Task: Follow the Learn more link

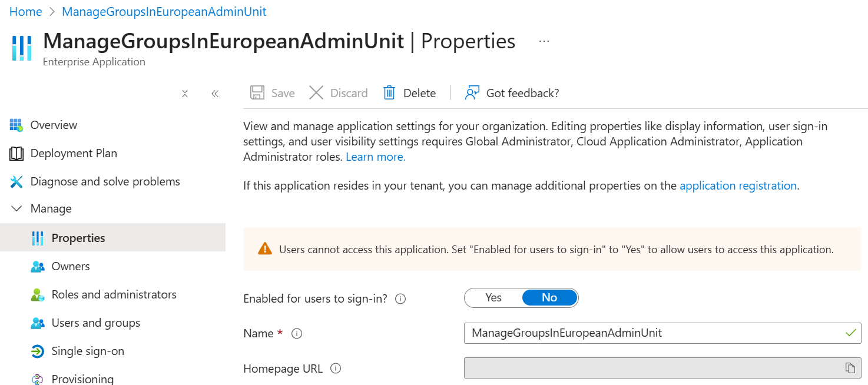Action: coord(376,157)
